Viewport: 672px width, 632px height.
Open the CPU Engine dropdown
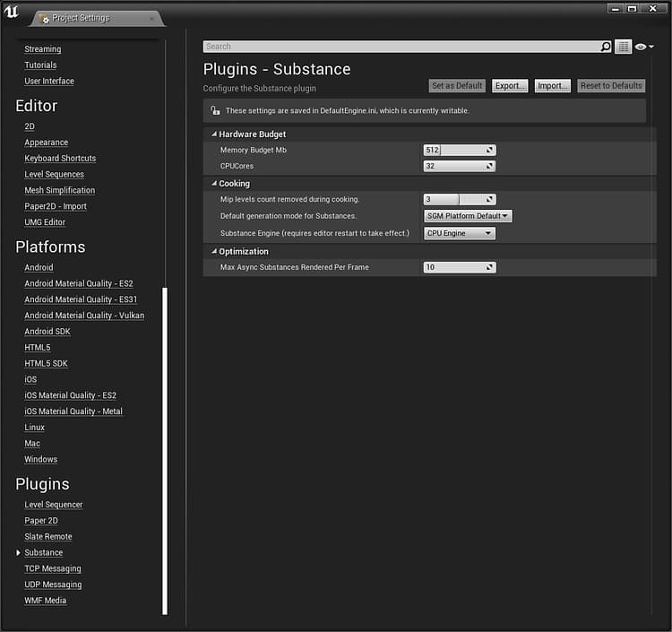[x=460, y=233]
